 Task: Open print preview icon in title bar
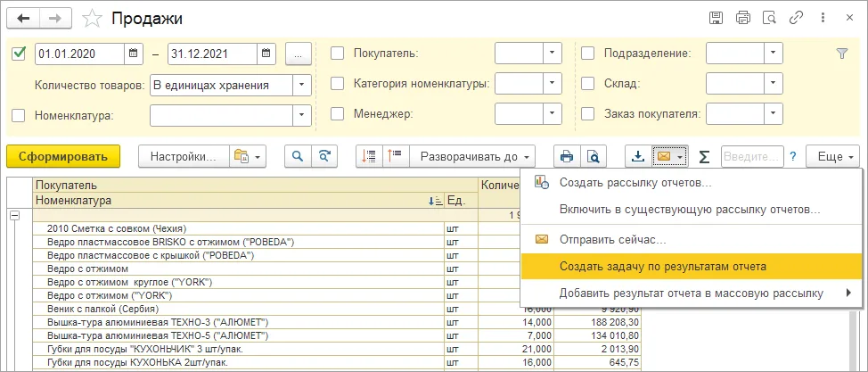(769, 18)
